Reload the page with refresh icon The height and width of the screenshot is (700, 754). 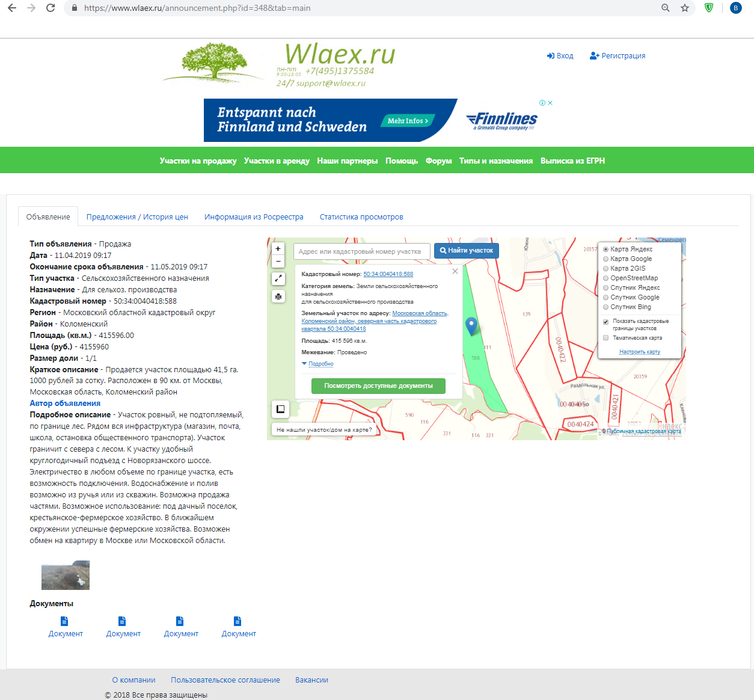(x=51, y=8)
